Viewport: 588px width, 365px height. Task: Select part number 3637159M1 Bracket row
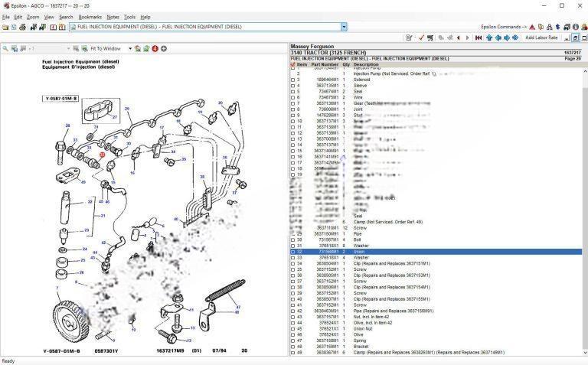(x=436, y=347)
